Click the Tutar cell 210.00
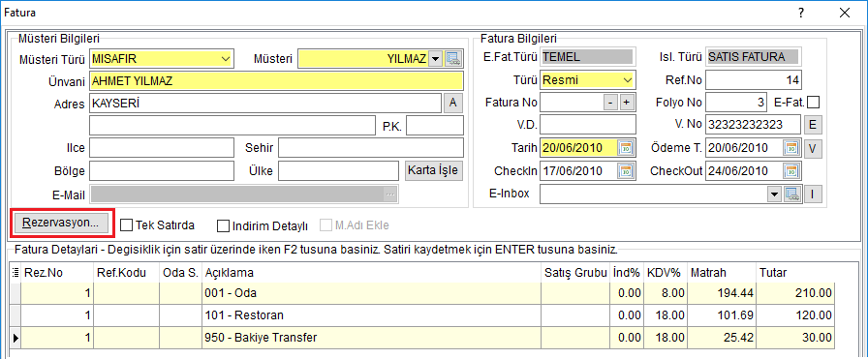The height and width of the screenshot is (359, 868). pyautogui.click(x=794, y=292)
